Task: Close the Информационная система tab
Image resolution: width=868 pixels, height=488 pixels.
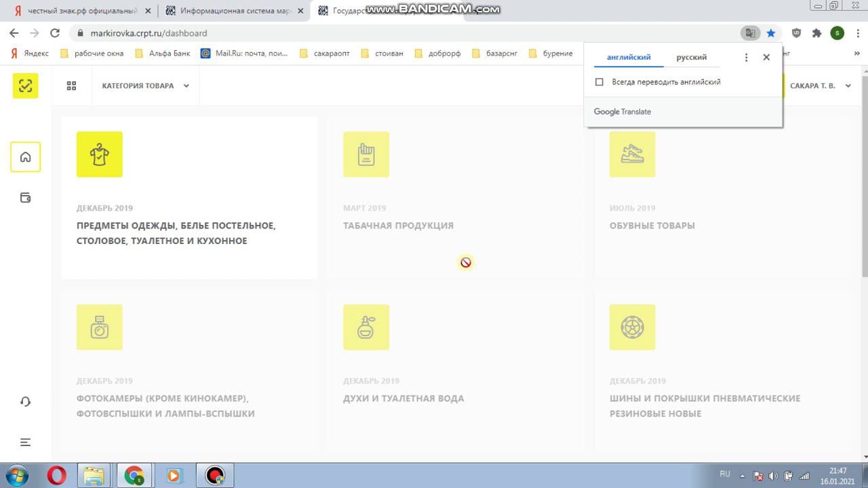Action: 300,11
